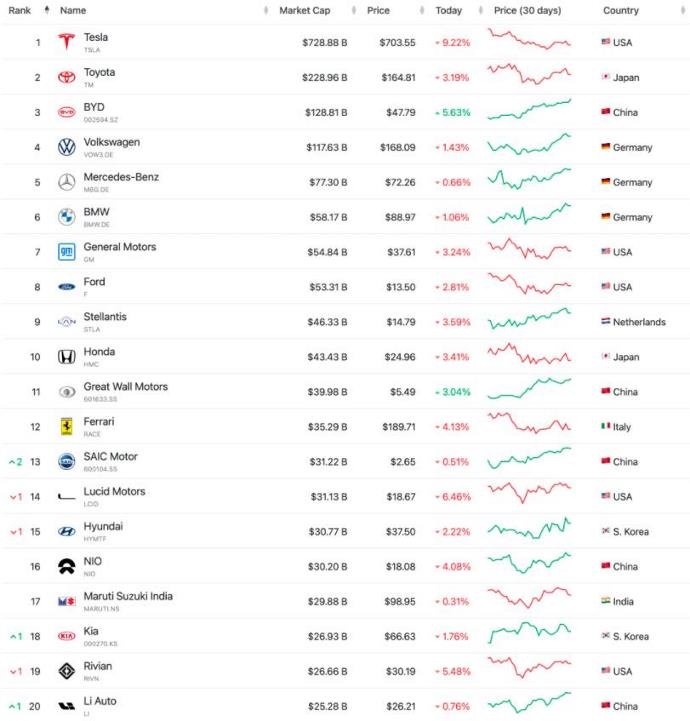Click Tesla's 30-day price sparkline

[x=529, y=41]
